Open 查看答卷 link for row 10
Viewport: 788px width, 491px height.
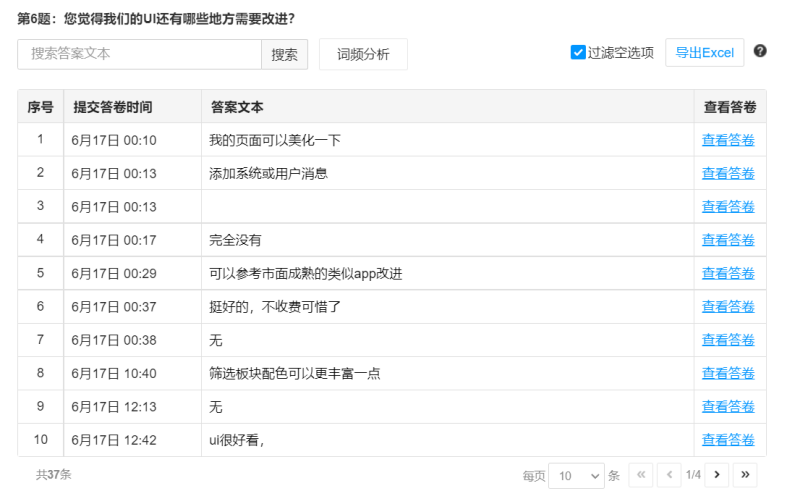728,440
